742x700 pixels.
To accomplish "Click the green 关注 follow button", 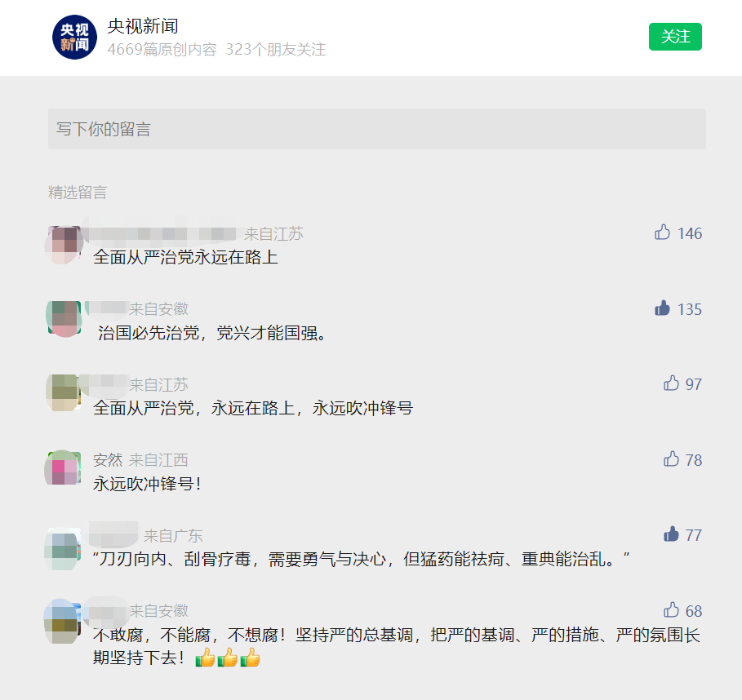I will click(x=675, y=37).
